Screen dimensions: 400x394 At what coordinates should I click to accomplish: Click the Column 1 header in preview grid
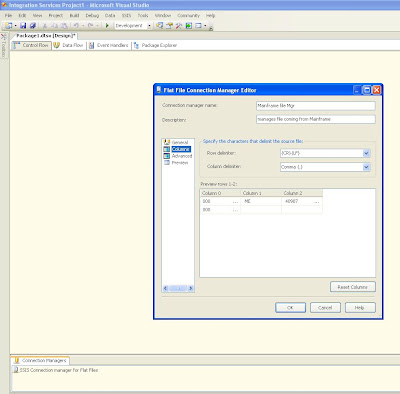261,193
